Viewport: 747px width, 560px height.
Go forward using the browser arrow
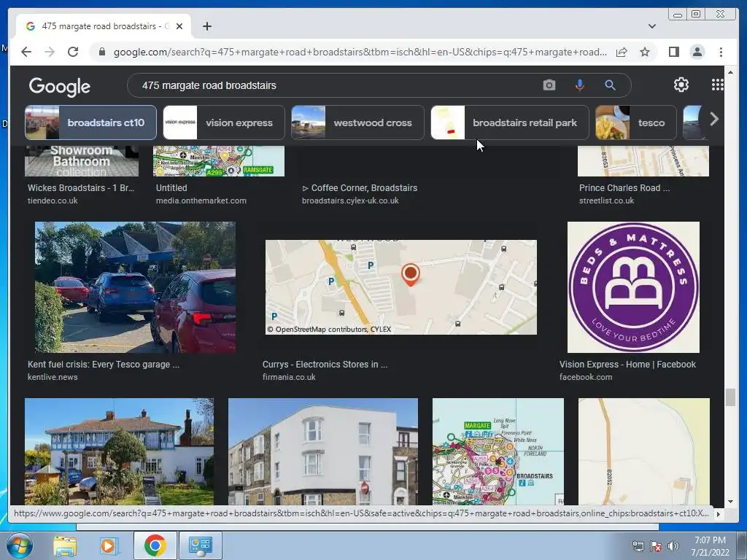coord(50,52)
